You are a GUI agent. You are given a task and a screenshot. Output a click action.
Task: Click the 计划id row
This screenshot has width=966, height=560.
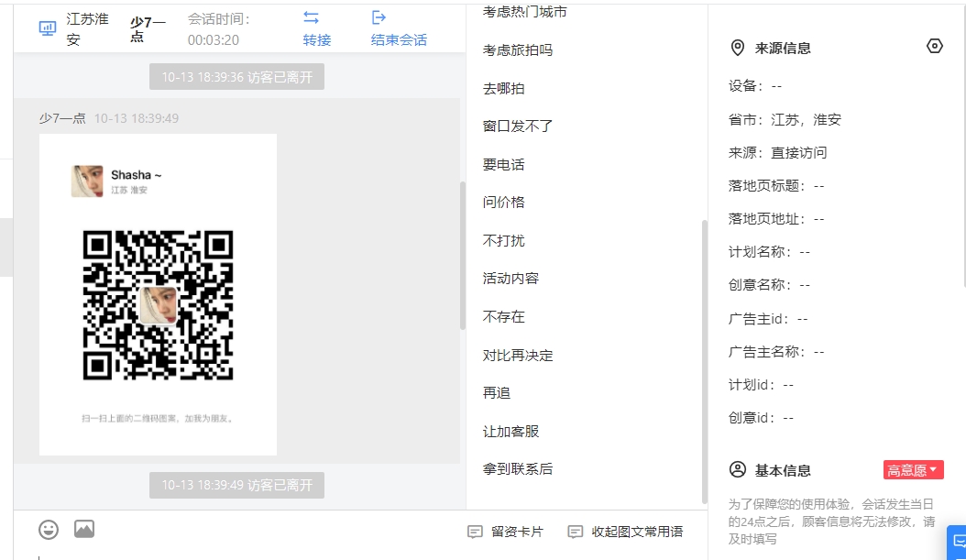tap(762, 385)
